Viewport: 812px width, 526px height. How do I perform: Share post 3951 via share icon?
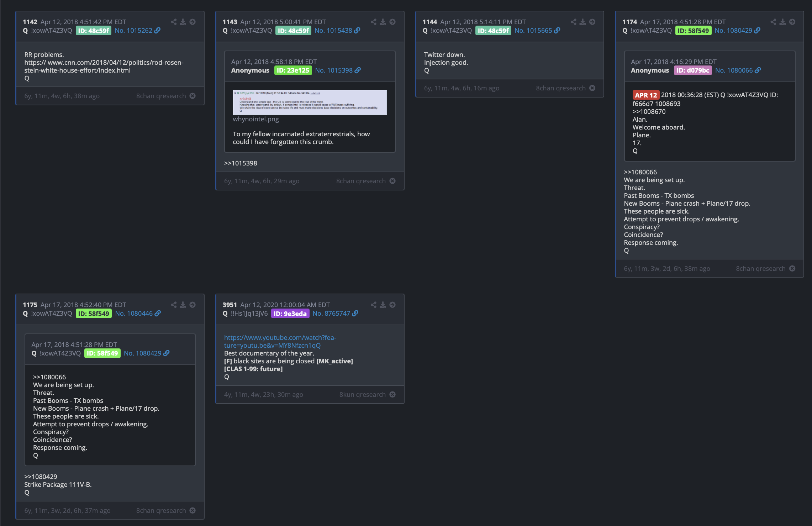click(374, 305)
